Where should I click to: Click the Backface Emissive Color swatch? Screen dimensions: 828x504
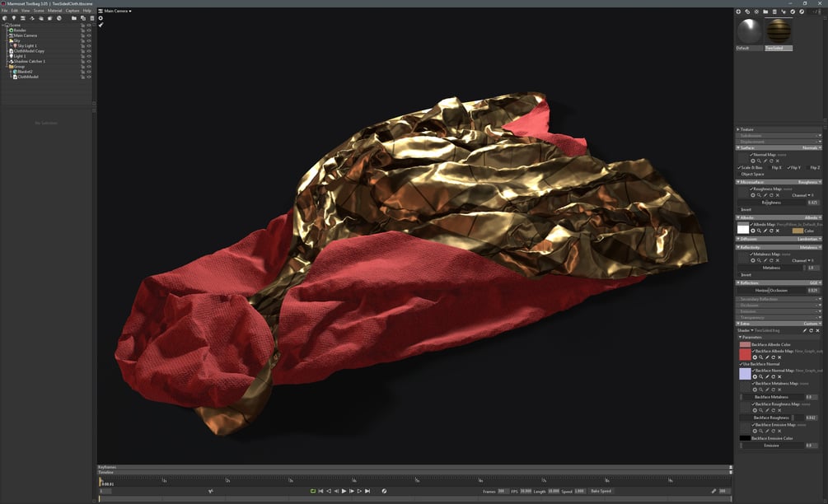745,438
